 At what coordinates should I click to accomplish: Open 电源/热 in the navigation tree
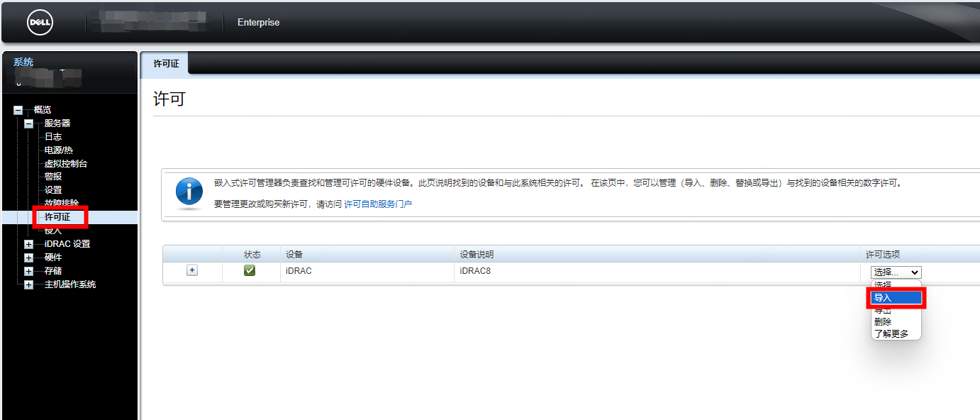point(59,150)
